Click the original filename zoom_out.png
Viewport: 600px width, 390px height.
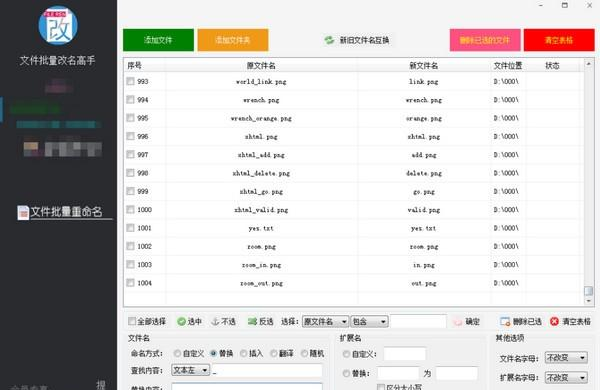click(261, 283)
